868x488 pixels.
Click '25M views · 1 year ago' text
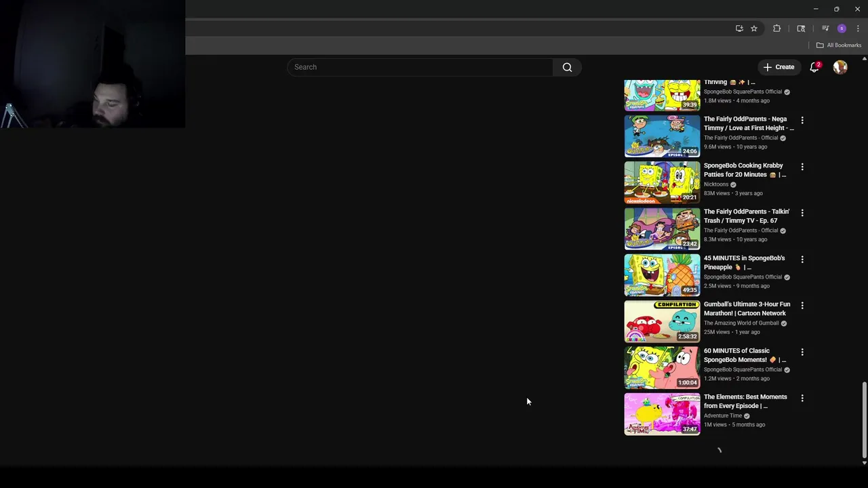coord(732,332)
